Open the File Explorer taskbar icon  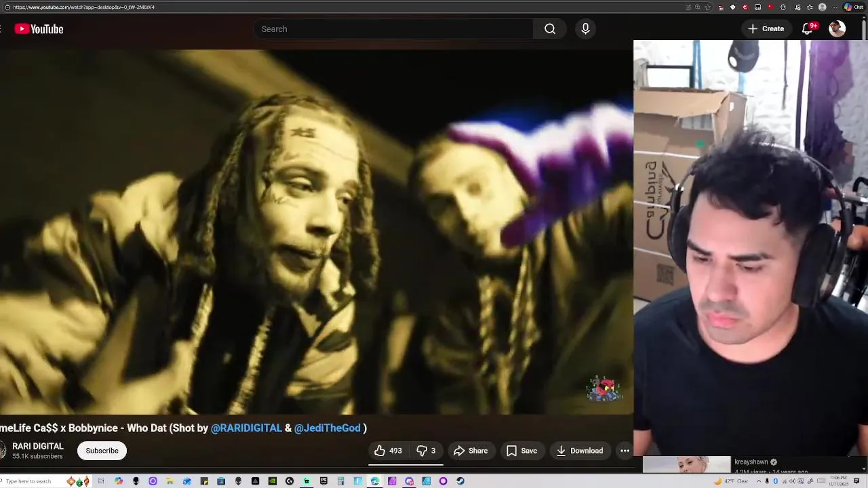pos(170,481)
